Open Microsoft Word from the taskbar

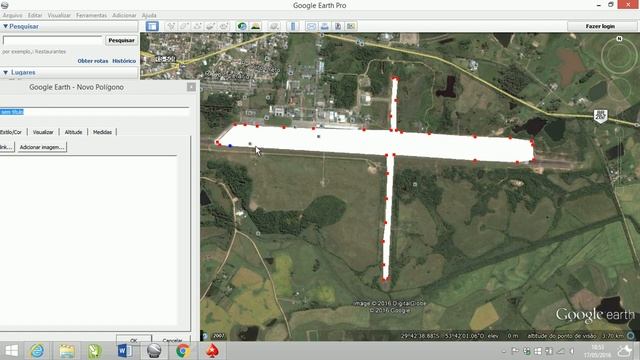point(124,351)
